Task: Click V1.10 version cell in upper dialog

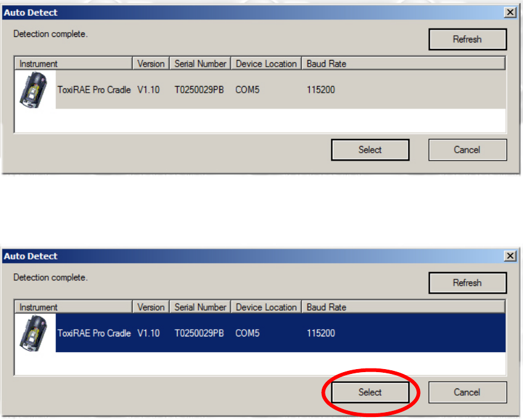Action: coord(148,90)
